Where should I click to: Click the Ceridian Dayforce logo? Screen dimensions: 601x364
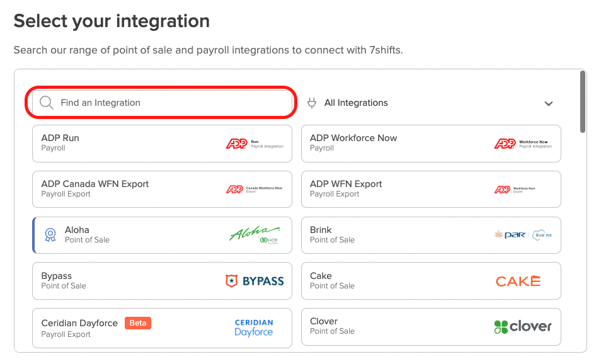tap(253, 327)
